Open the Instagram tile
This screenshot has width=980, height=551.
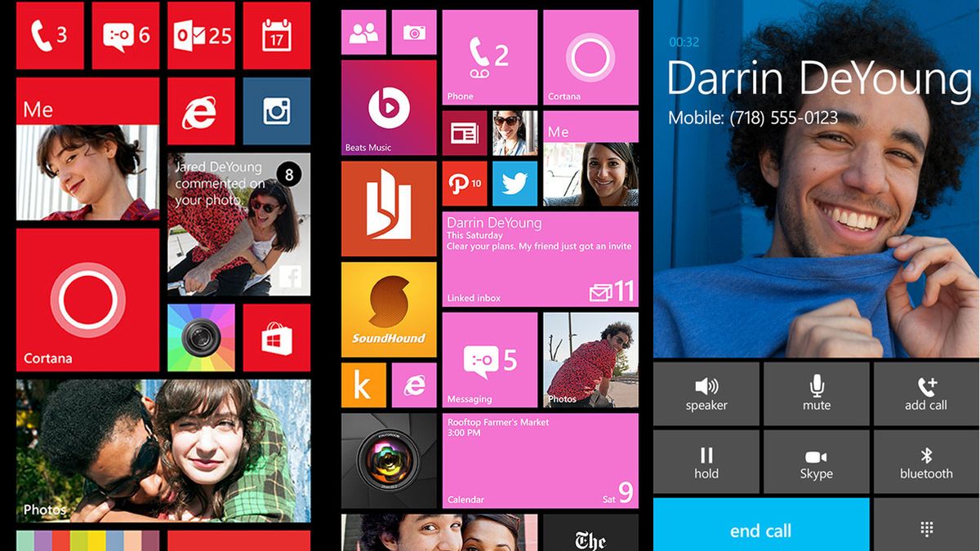tap(276, 111)
